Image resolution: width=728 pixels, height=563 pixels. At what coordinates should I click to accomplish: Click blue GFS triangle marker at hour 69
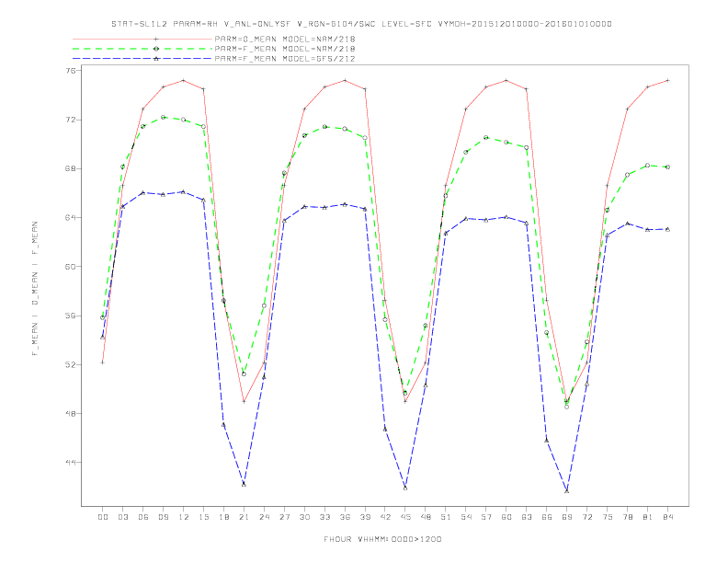pyautogui.click(x=567, y=490)
